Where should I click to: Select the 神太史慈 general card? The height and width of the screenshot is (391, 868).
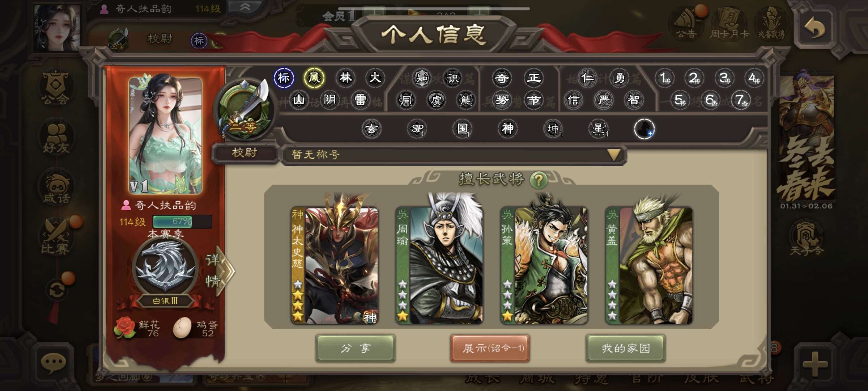335,265
